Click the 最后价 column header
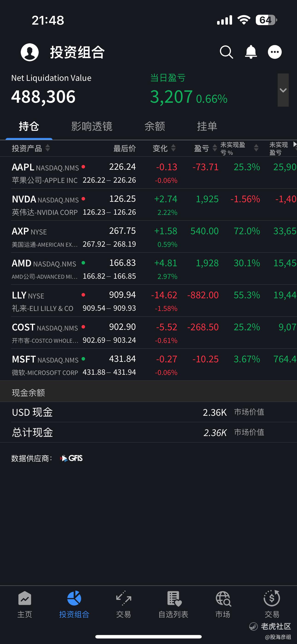The image size is (297, 644). tap(125, 148)
